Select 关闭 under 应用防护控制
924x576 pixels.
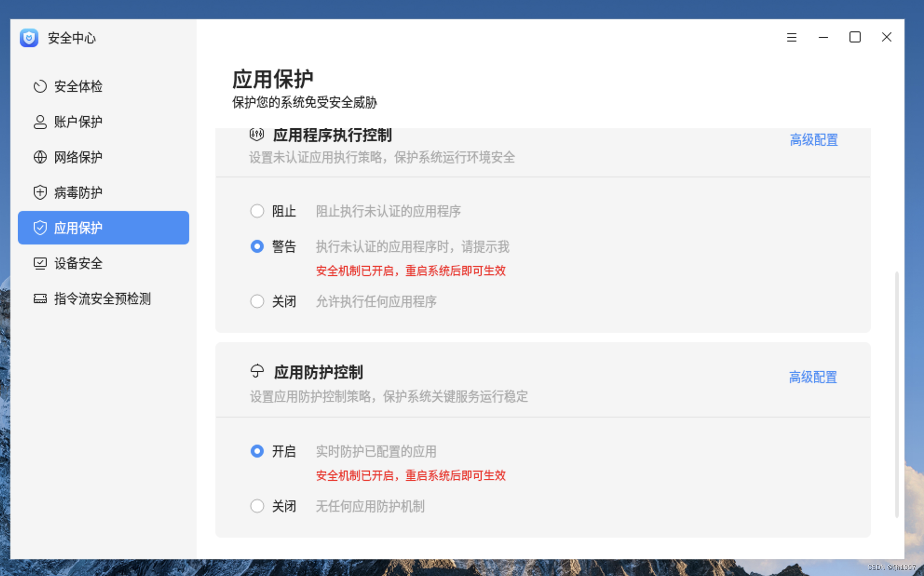pos(257,506)
